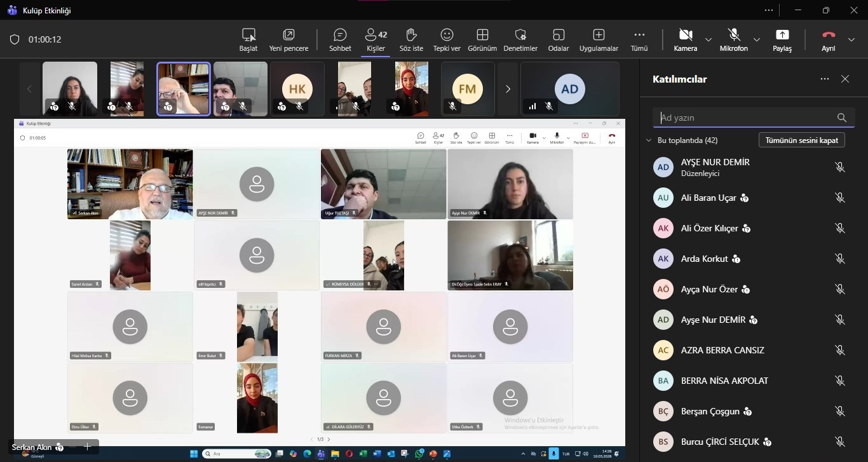This screenshot has height=462, width=868.
Task: Open Görünüm view options
Action: coord(482,39)
